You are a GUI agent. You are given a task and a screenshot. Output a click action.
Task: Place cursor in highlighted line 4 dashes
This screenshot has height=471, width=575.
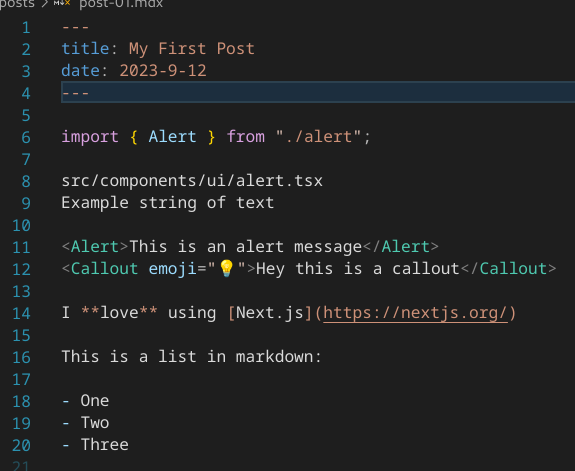tap(75, 93)
